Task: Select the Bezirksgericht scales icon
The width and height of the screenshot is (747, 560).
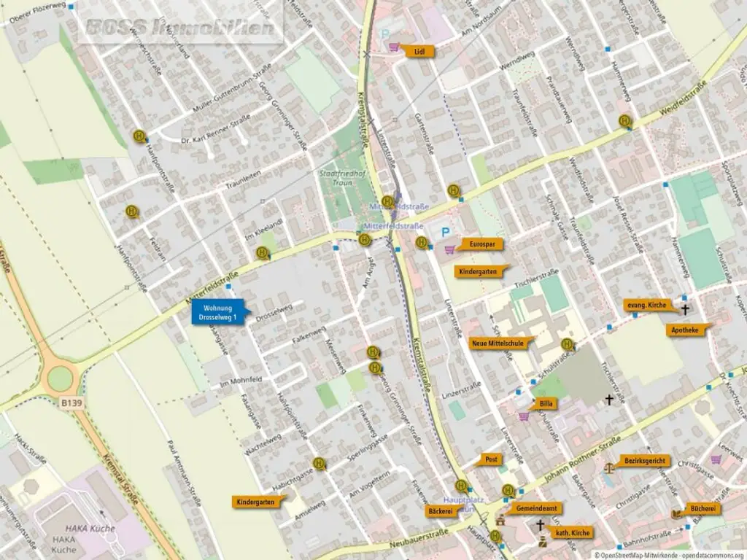Action: [609, 467]
